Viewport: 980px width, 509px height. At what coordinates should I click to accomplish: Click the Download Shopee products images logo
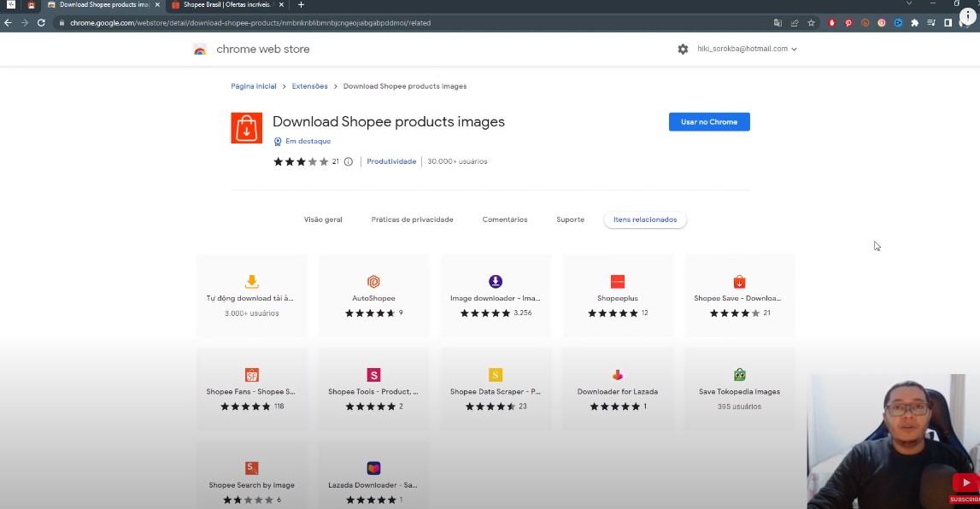point(246,127)
